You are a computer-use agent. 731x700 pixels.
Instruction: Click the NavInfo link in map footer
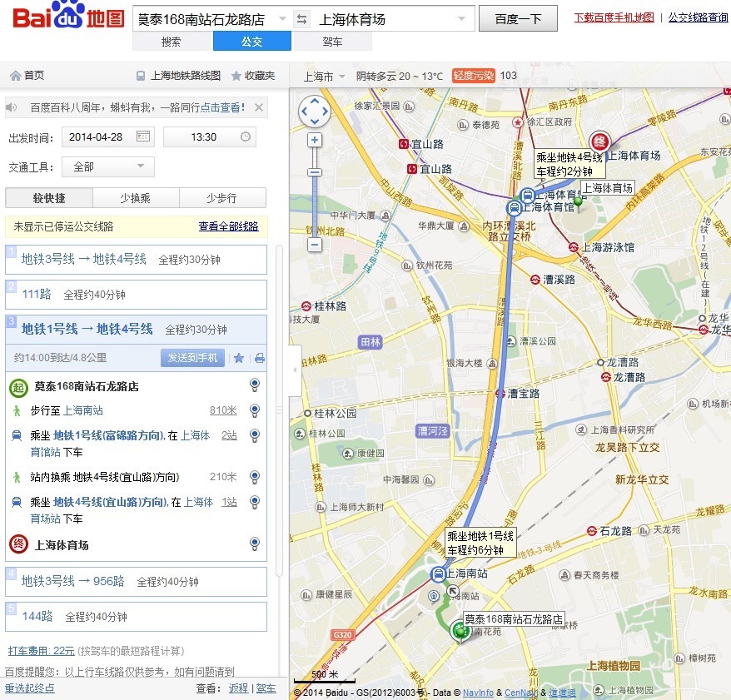pos(478,693)
